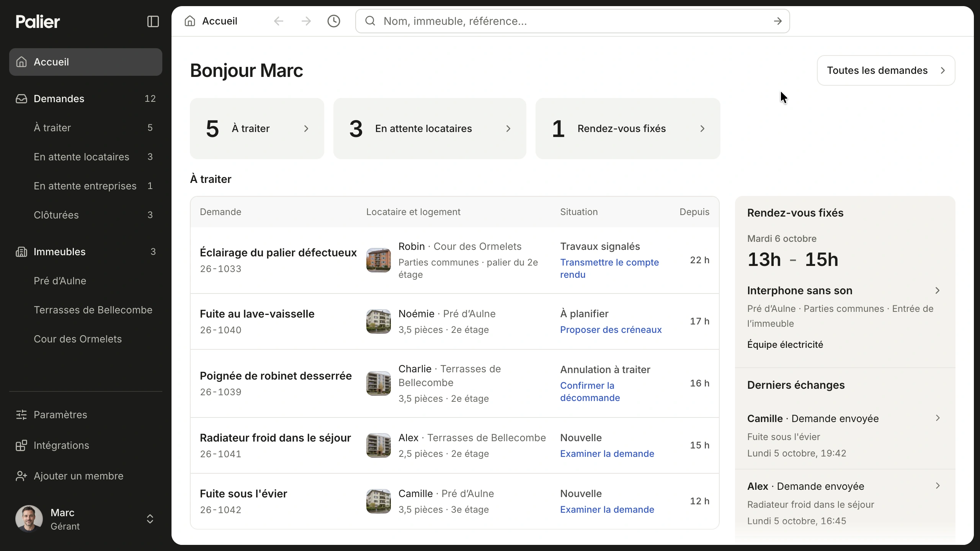980x551 pixels.
Task: Click the Ajouter un membre person icon
Action: [x=21, y=476]
